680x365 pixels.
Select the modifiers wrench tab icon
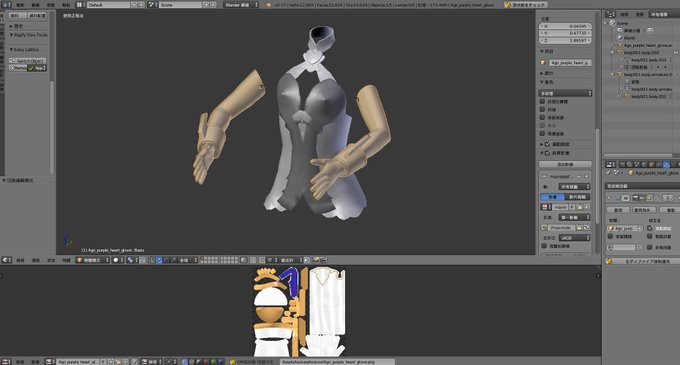pyautogui.click(x=666, y=164)
